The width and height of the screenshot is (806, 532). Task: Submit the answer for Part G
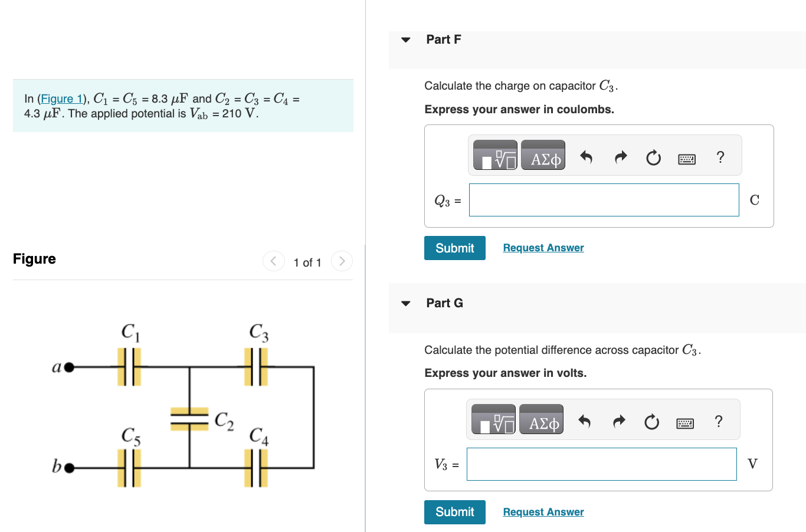pos(454,512)
